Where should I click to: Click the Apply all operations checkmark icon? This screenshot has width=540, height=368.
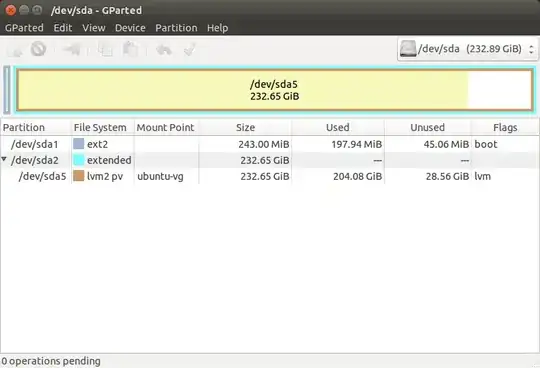tap(190, 50)
